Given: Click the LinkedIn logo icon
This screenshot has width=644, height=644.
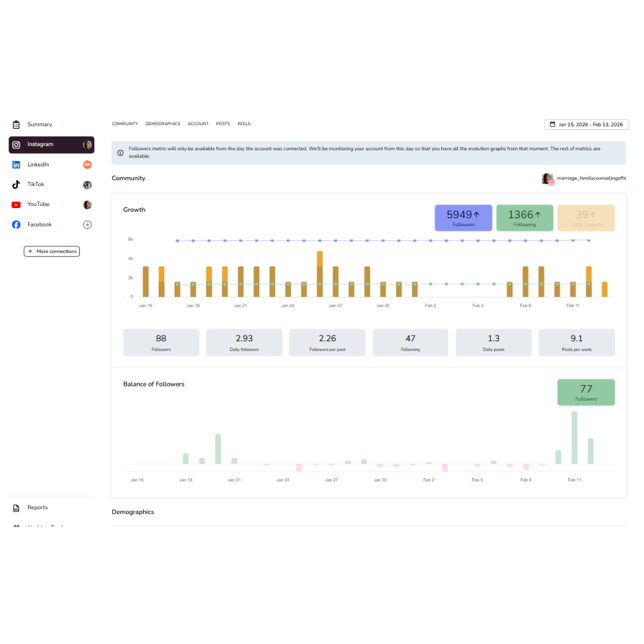Looking at the screenshot, I should point(16,165).
